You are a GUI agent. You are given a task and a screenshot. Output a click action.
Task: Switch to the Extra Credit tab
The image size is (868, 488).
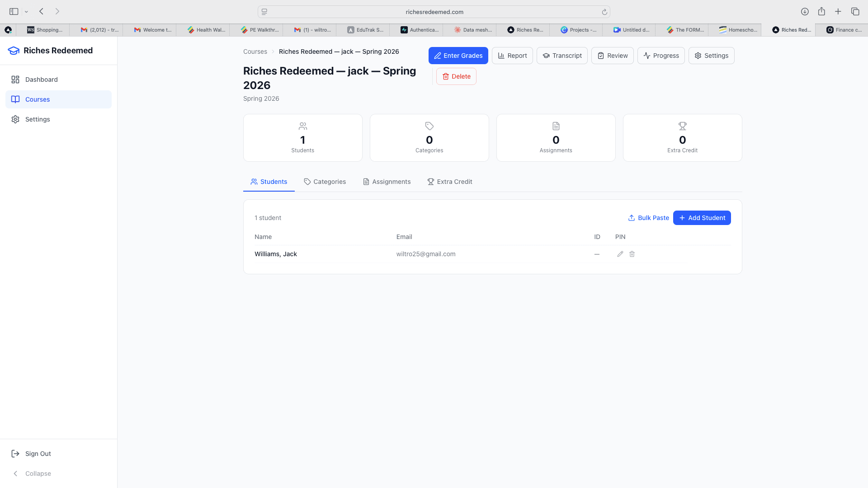[x=450, y=182]
